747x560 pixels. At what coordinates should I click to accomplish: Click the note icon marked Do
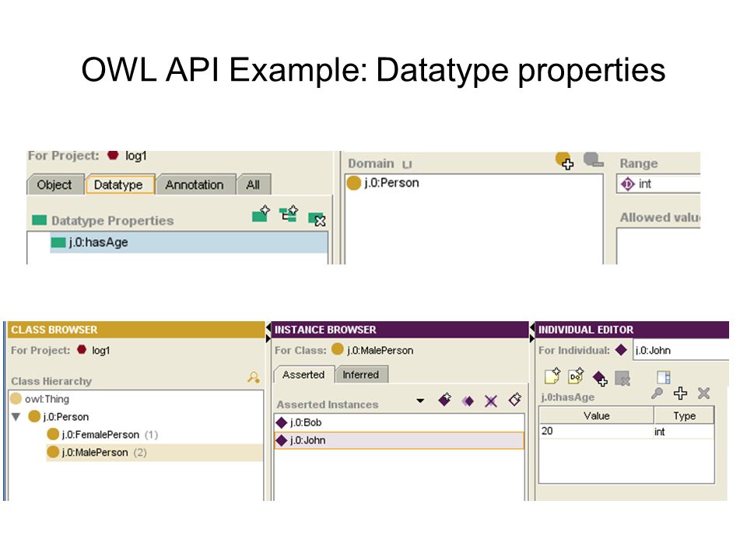click(x=577, y=376)
